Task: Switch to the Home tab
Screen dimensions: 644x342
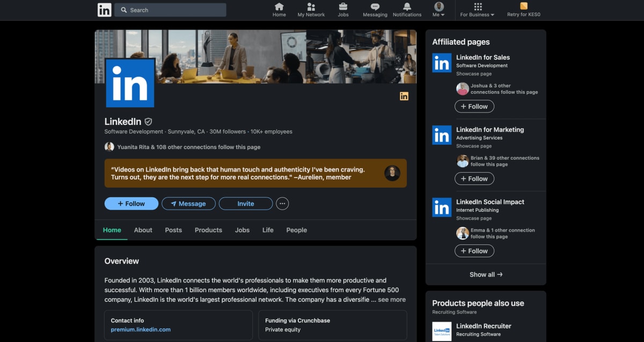Action: click(112, 230)
